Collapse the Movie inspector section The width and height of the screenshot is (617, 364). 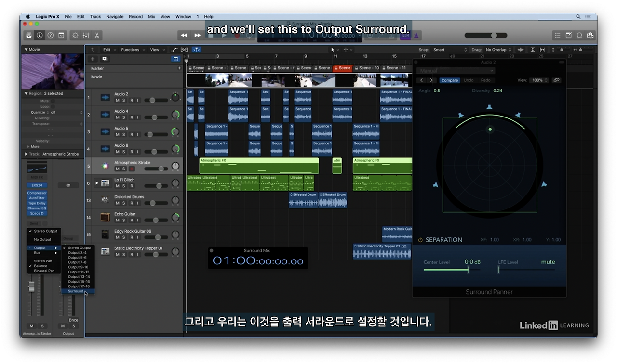(x=26, y=49)
